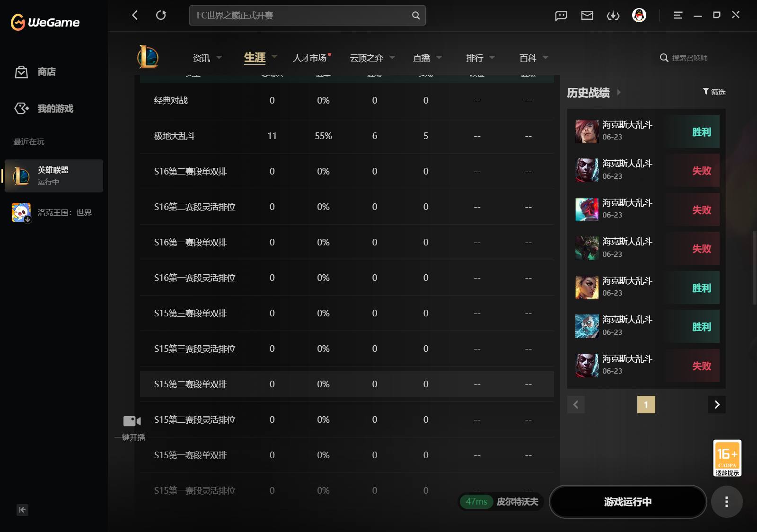Image resolution: width=757 pixels, height=532 pixels.
Task: Select 英雄联盟 运行中 in sidebar
Action: pos(54,176)
